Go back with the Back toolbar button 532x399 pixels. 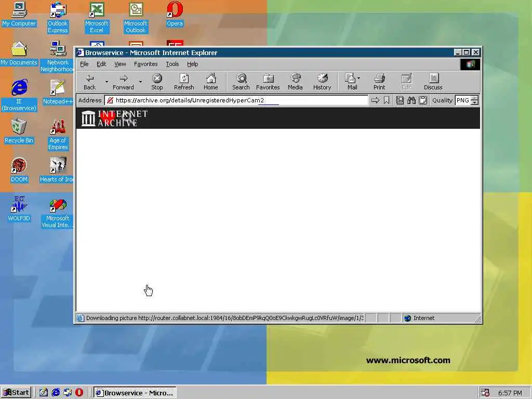(x=89, y=82)
